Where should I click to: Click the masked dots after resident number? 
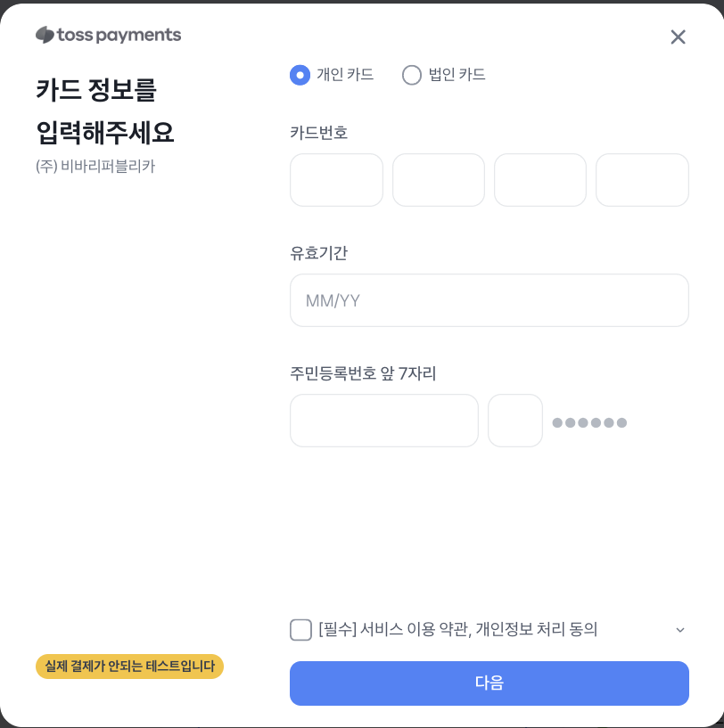(589, 422)
